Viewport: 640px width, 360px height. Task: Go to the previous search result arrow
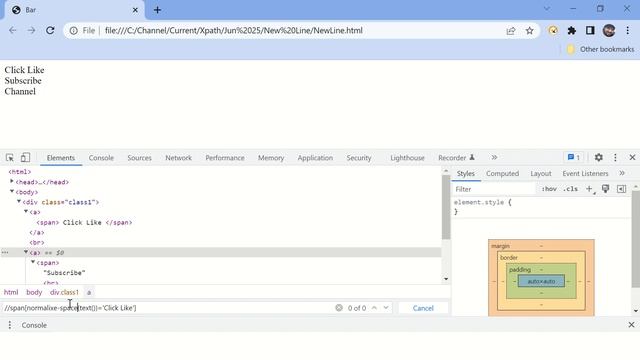pos(374,308)
